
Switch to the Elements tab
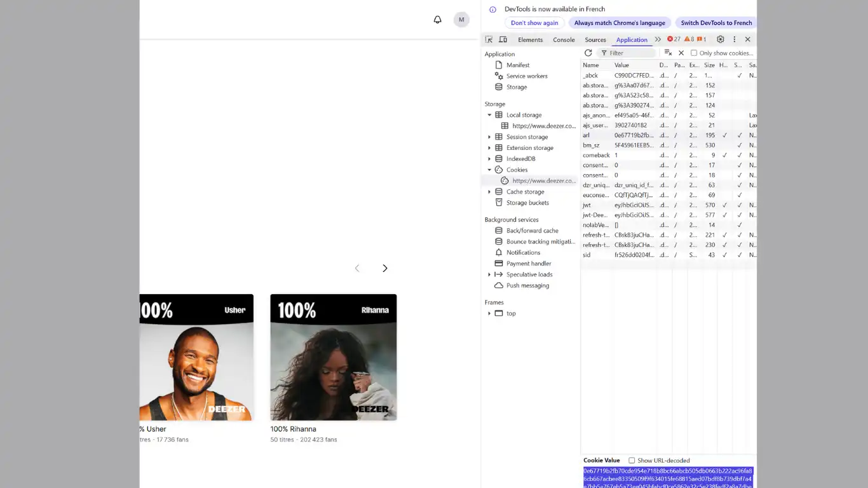click(530, 39)
